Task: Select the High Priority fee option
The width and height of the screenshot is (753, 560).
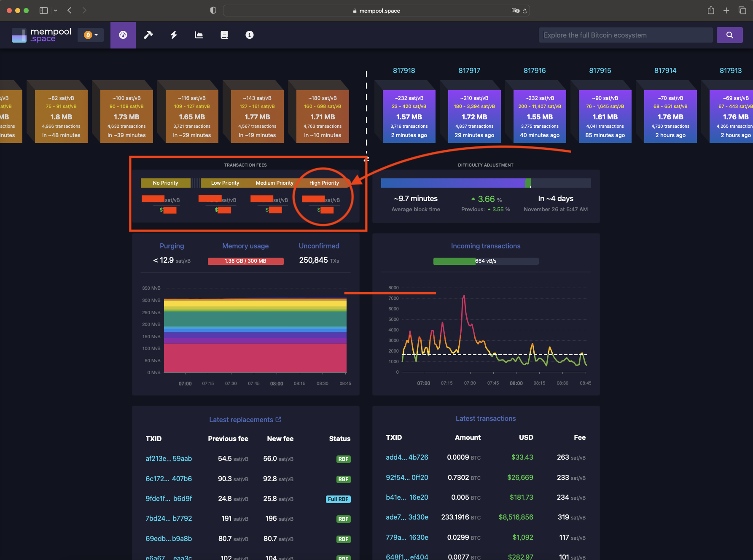Action: coord(324,183)
